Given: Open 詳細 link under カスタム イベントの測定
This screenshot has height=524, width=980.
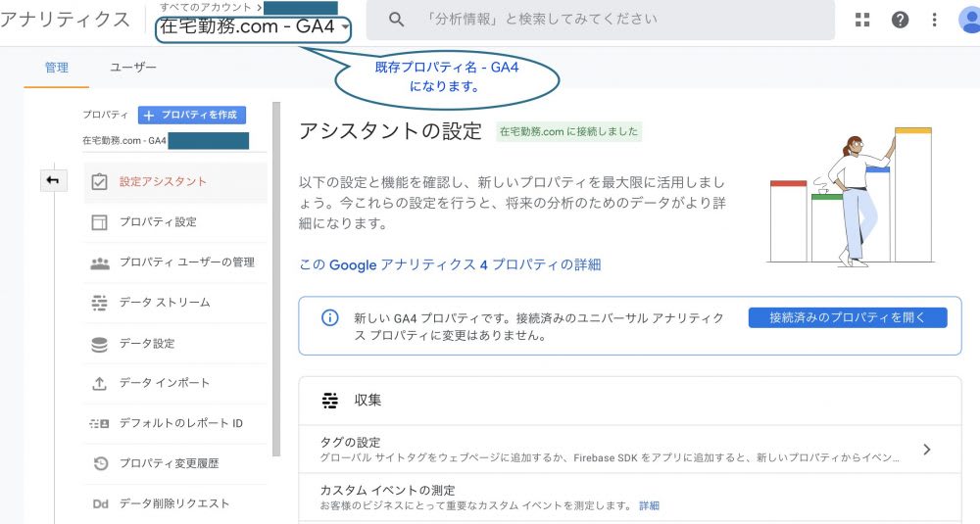Looking at the screenshot, I should tap(649, 505).
